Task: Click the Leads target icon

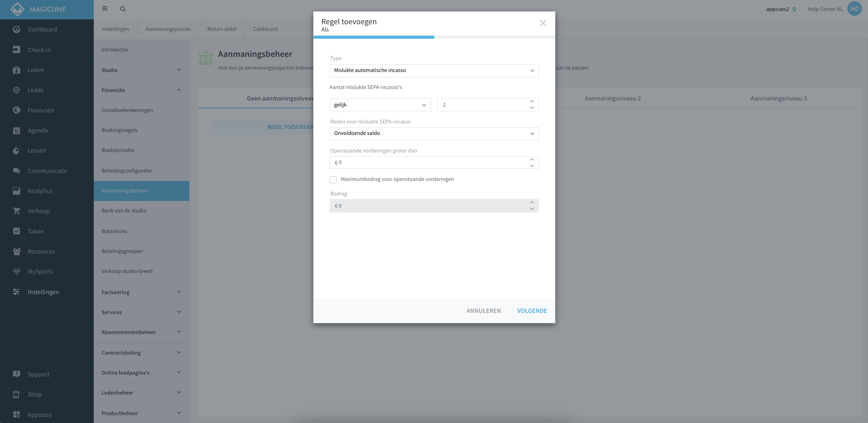Action: tap(17, 90)
